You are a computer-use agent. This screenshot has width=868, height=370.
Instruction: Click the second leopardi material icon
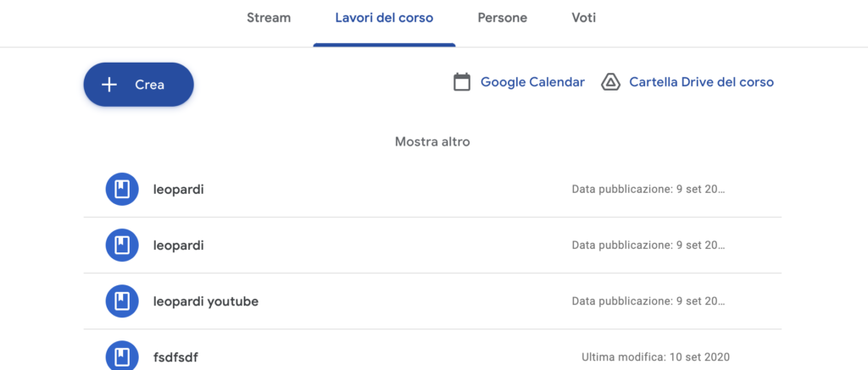pyautogui.click(x=122, y=245)
